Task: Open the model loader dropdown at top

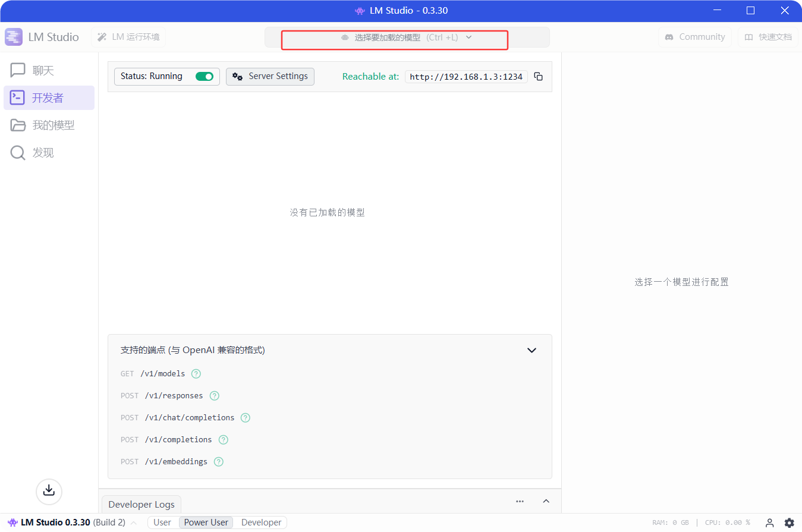Action: pyautogui.click(x=394, y=37)
